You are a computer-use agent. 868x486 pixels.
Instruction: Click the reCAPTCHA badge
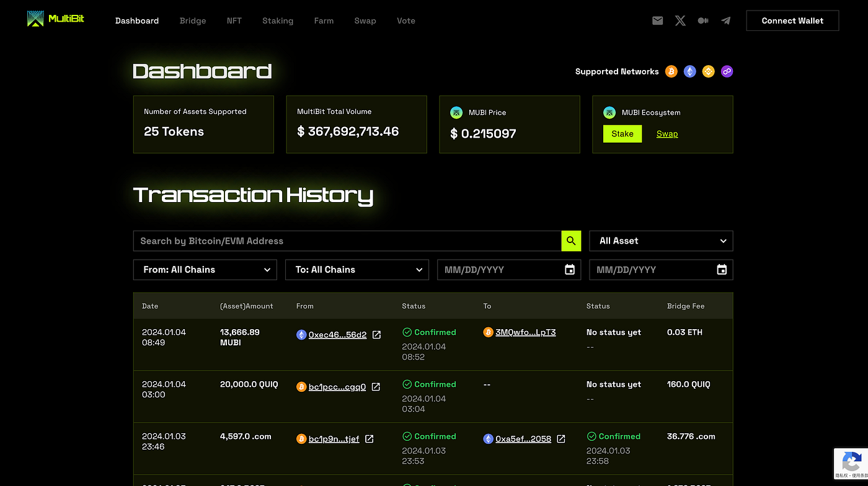[x=851, y=464]
